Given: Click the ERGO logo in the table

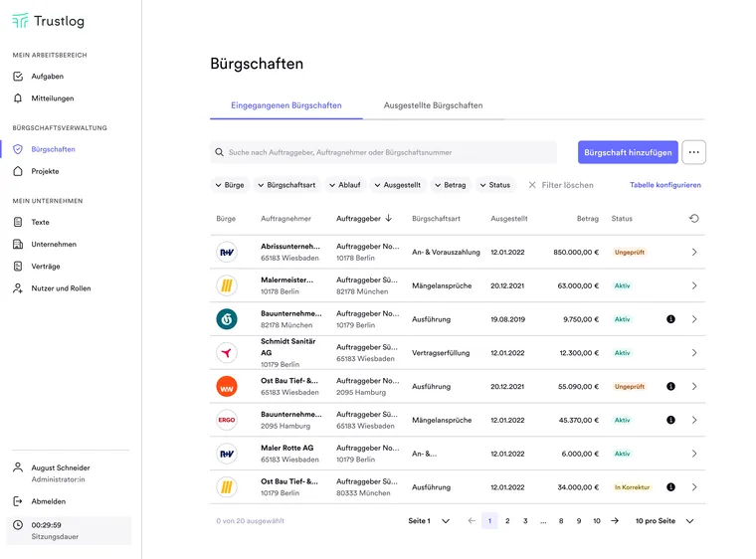Looking at the screenshot, I should [x=227, y=420].
